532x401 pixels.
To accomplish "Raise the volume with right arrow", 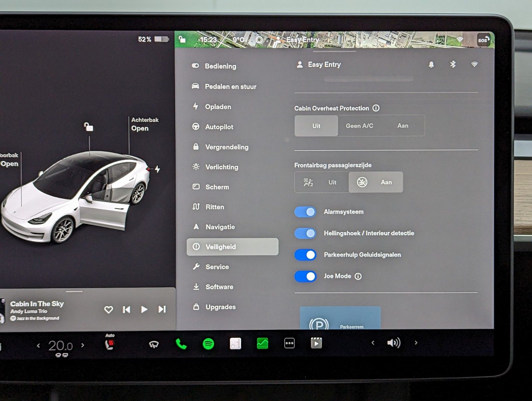I will point(416,342).
